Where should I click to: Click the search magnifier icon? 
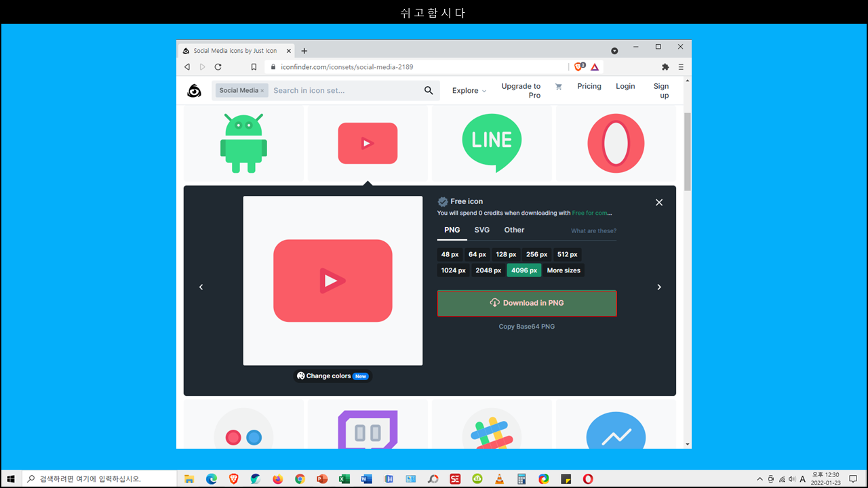click(429, 90)
